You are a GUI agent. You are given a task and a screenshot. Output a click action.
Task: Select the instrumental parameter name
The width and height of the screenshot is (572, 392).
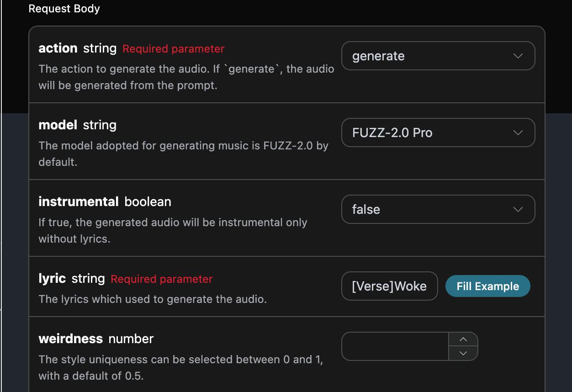pos(79,202)
